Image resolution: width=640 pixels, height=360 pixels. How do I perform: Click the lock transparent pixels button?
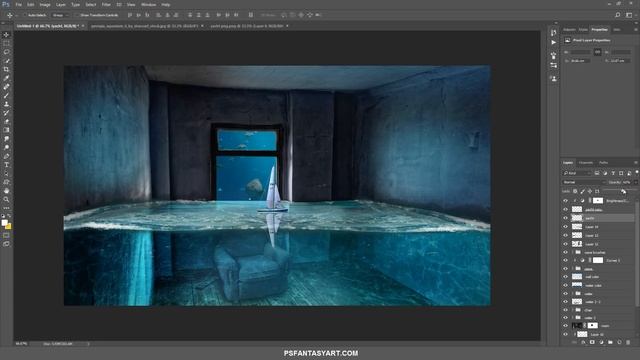pos(575,191)
